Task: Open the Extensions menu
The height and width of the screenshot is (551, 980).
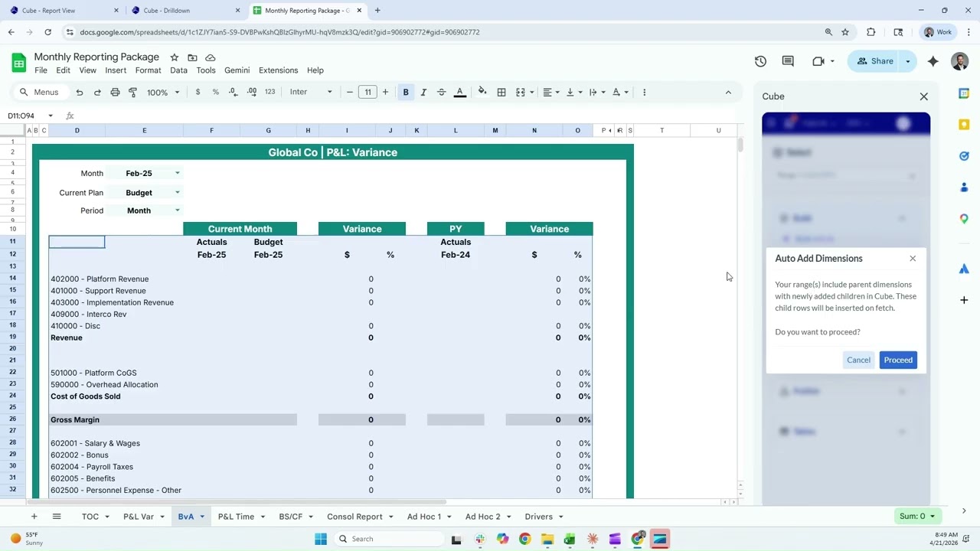Action: [278, 70]
